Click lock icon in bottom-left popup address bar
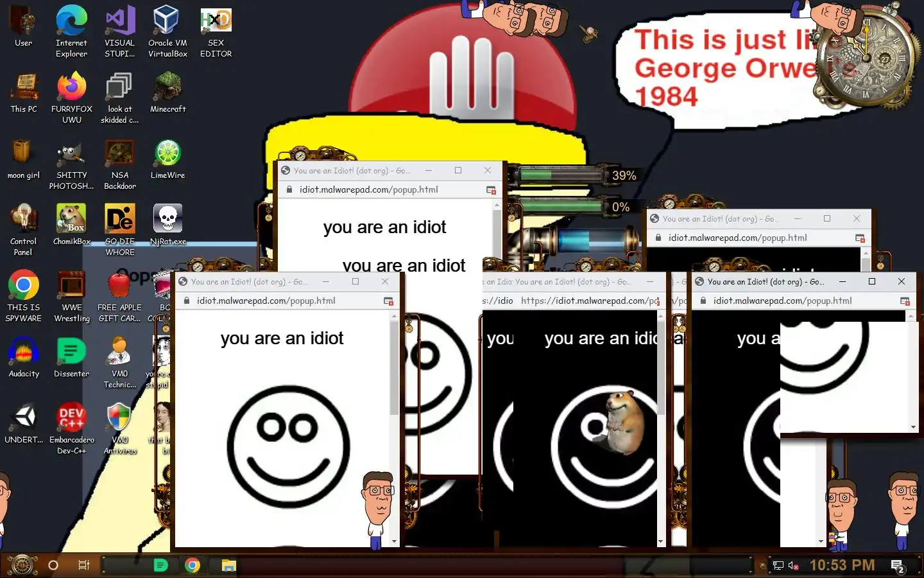The image size is (924, 578). (187, 301)
